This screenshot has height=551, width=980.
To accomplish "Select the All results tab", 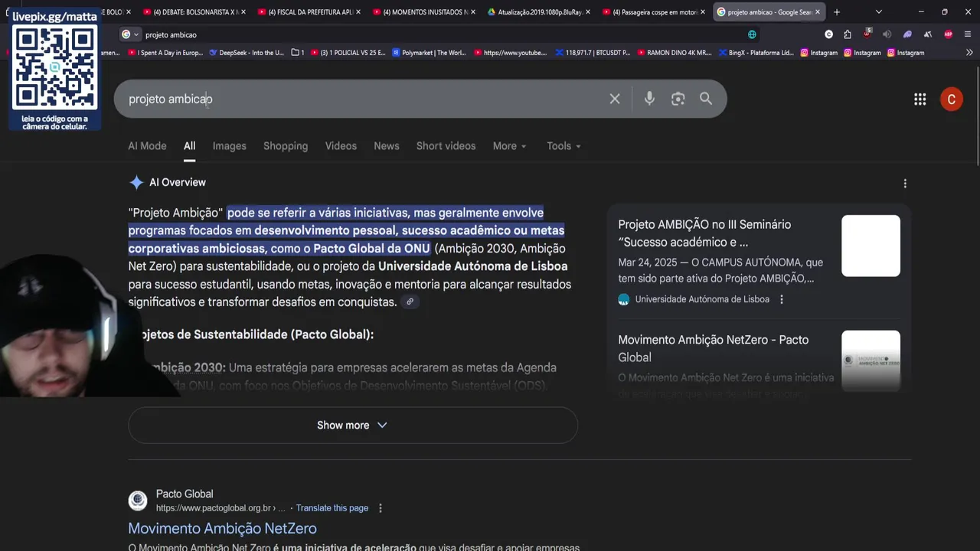I will [x=189, y=146].
